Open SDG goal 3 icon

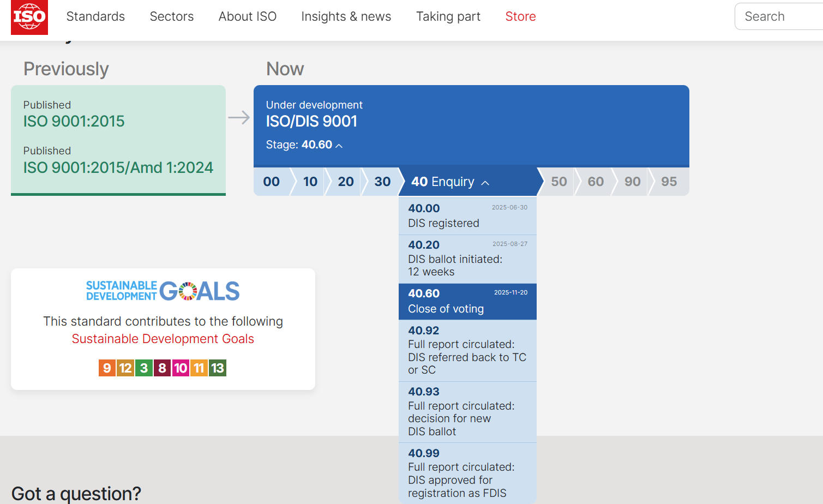pyautogui.click(x=144, y=368)
